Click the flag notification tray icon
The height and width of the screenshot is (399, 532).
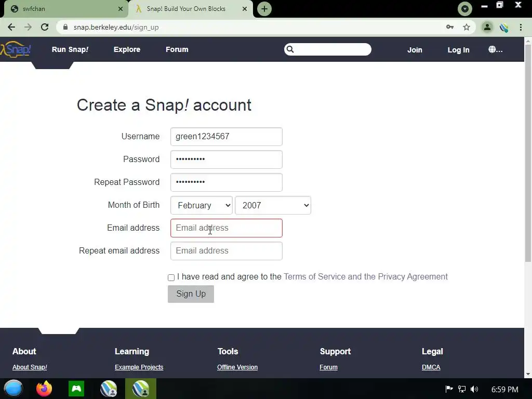[x=449, y=389]
